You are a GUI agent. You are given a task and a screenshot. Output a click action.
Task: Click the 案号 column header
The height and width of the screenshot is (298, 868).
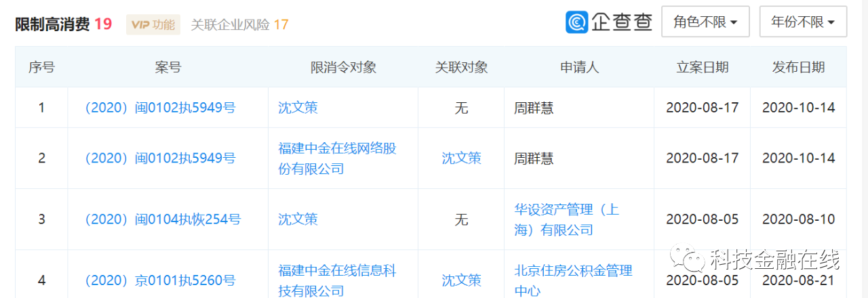point(168,67)
